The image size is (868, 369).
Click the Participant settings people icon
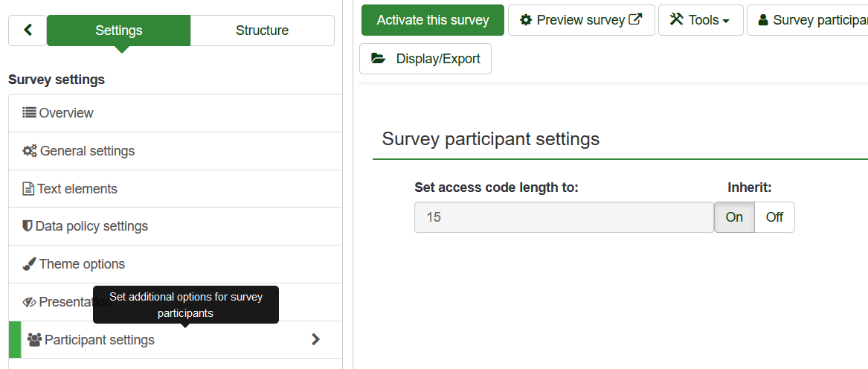(34, 340)
